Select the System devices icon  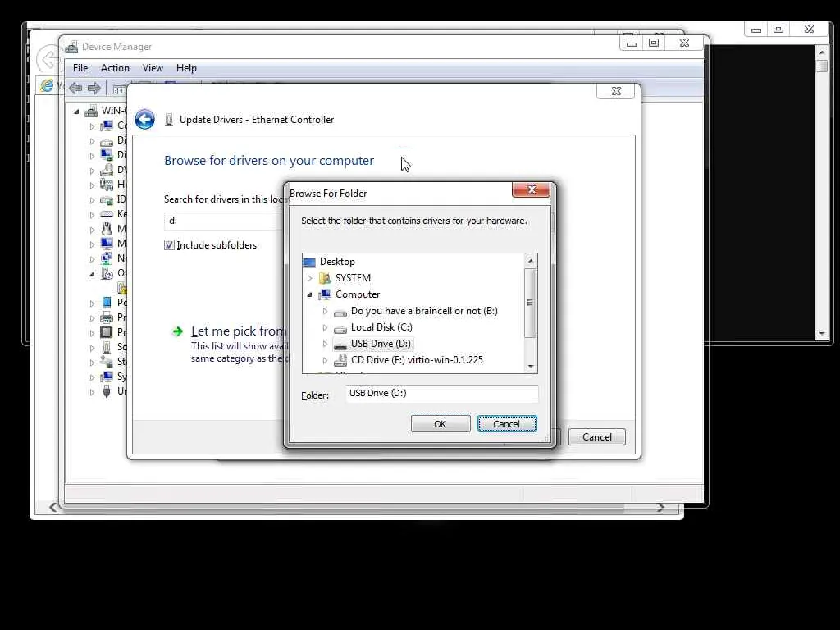pyautogui.click(x=107, y=377)
